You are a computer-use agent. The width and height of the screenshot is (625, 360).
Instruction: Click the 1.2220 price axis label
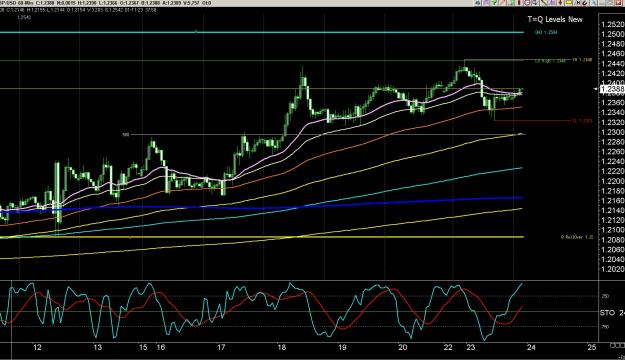(613, 171)
